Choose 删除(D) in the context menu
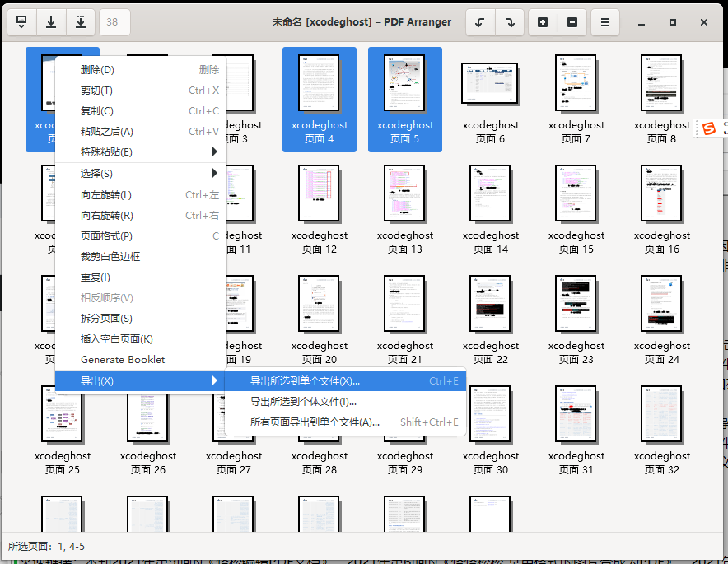Viewport: 728px width, 564px height. [x=141, y=70]
